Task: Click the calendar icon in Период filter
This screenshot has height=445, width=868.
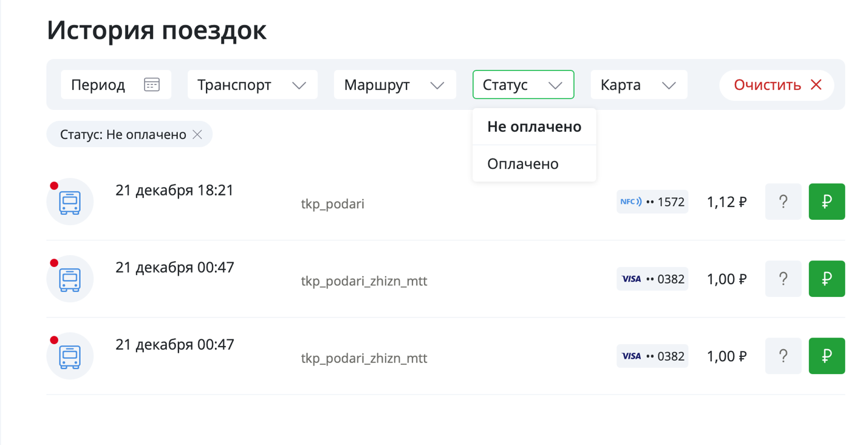Action: pyautogui.click(x=152, y=85)
